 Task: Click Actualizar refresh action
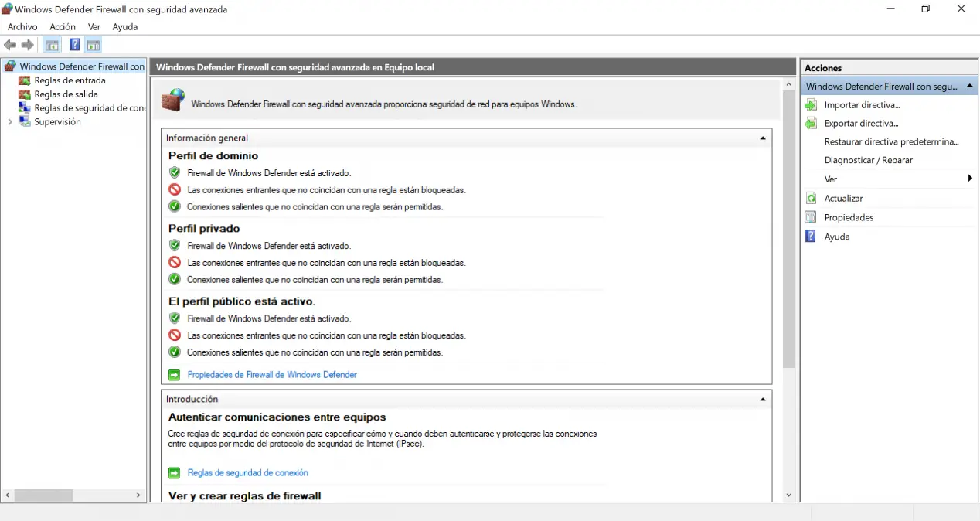point(843,199)
